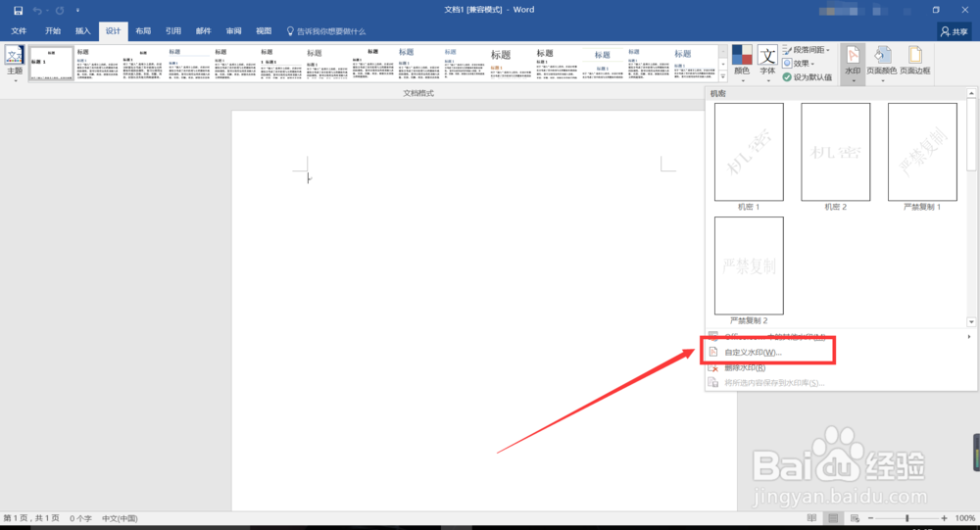This screenshot has height=530, width=980.
Task: Switch to the 邮件 tab
Action: click(x=203, y=30)
